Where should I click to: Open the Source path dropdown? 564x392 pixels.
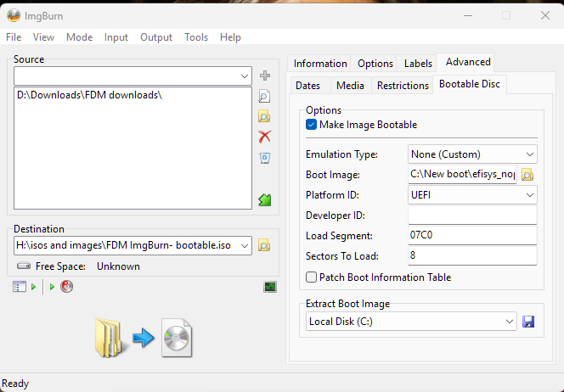[x=245, y=76]
